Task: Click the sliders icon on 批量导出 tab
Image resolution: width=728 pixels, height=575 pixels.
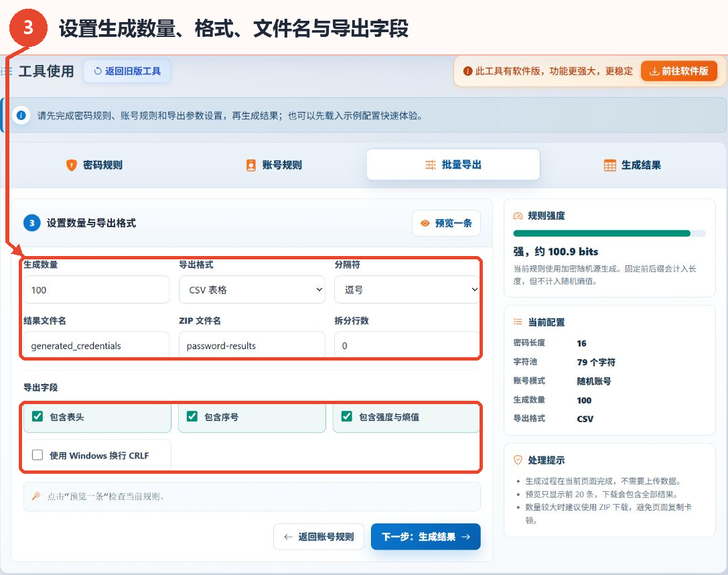Action: click(x=431, y=165)
